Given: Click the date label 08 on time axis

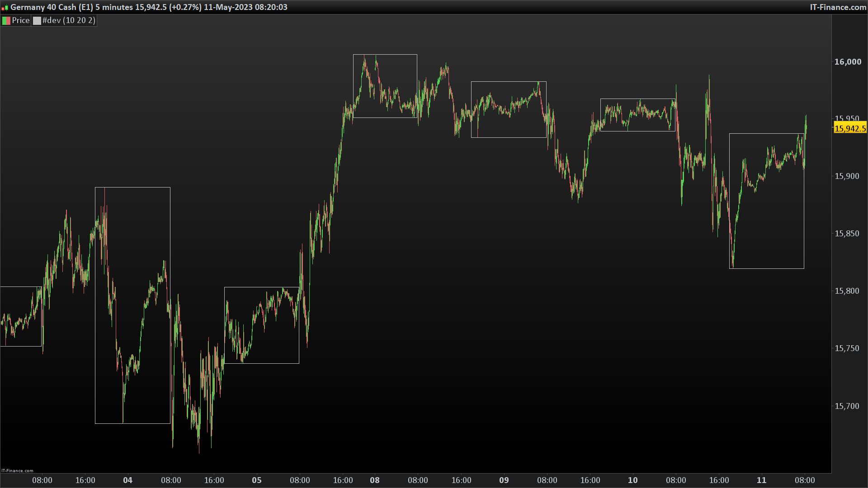Looking at the screenshot, I should tap(375, 480).
